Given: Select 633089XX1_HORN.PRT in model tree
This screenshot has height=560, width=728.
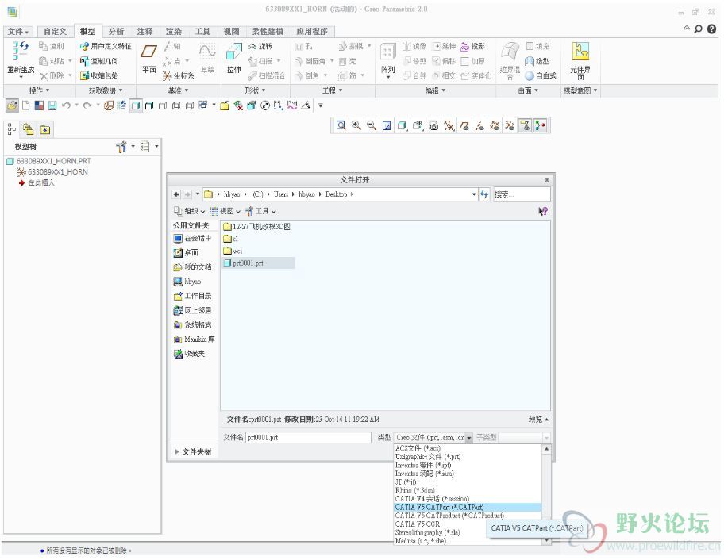Looking at the screenshot, I should pyautogui.click(x=48, y=161).
